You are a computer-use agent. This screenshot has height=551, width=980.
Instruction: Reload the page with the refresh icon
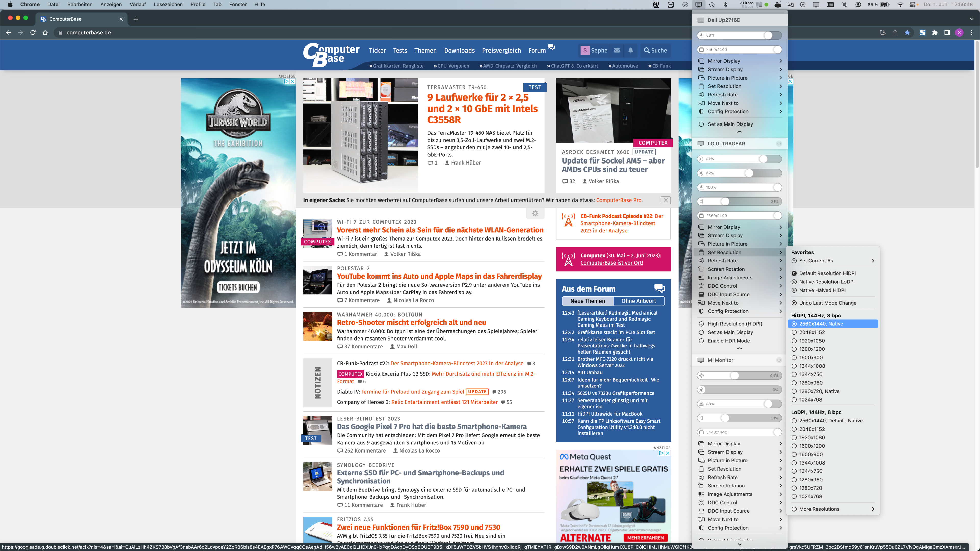click(x=33, y=33)
